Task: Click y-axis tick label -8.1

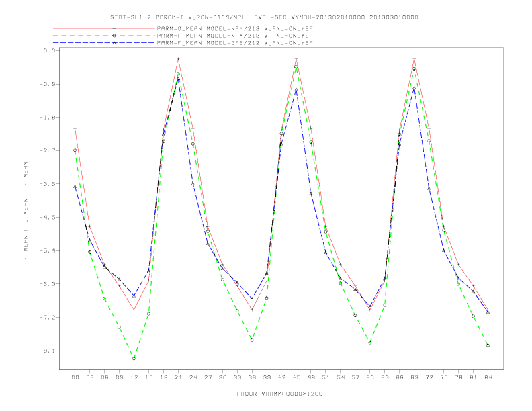Action: 48,351
